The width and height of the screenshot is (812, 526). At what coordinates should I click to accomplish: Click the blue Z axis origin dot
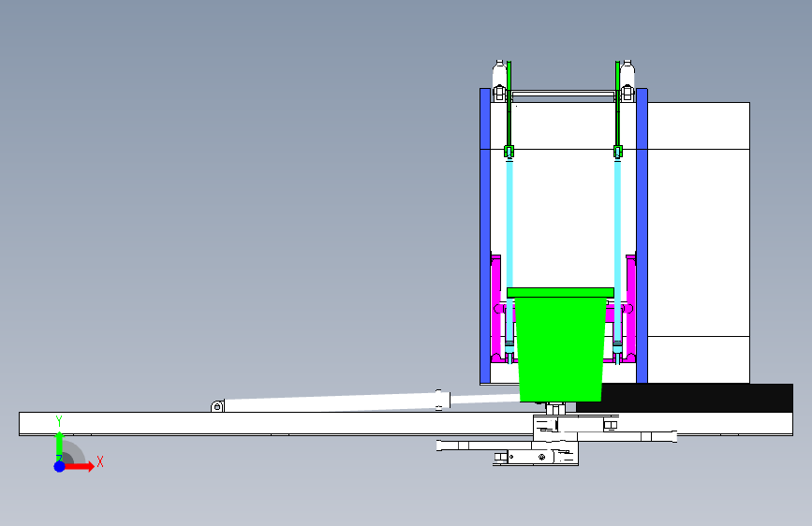(x=60, y=466)
